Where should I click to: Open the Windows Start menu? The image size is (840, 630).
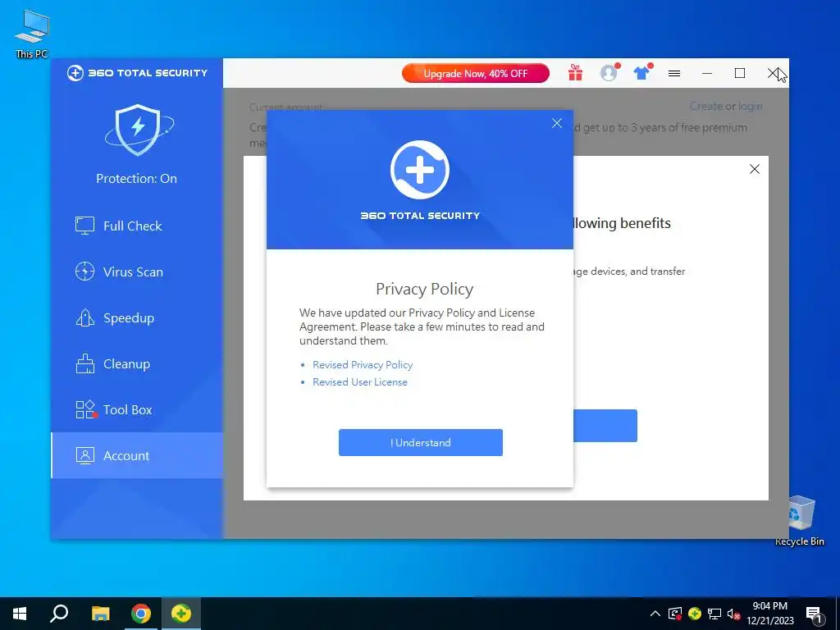coord(20,614)
